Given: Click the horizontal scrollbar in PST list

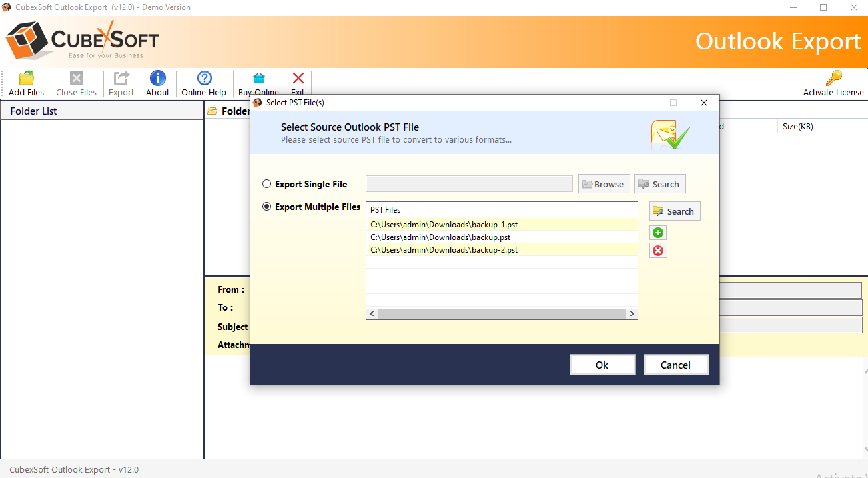Looking at the screenshot, I should (502, 313).
